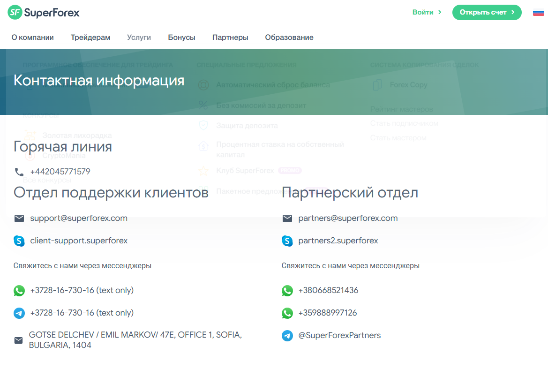Click the envelope icon next to partners@superforex.com

(287, 218)
